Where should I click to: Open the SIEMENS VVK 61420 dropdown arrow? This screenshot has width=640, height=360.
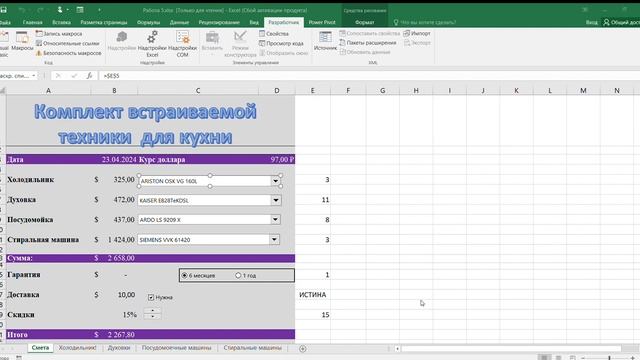(274, 240)
